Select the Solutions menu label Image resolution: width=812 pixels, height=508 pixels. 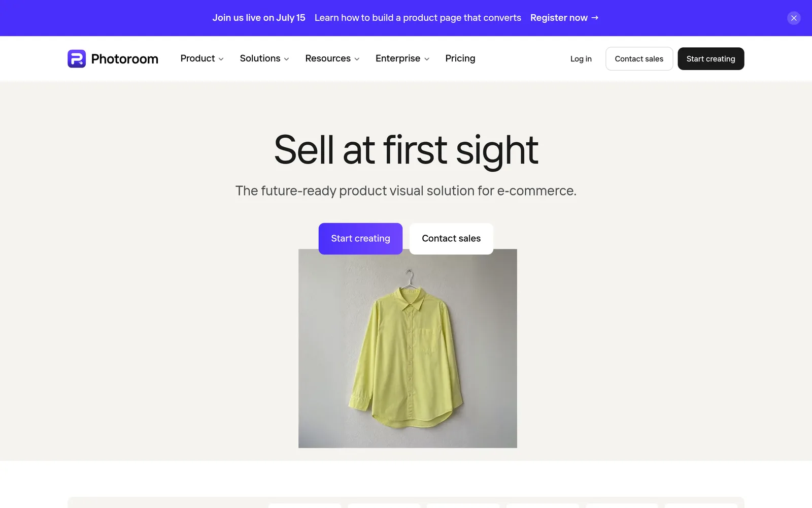tap(260, 58)
